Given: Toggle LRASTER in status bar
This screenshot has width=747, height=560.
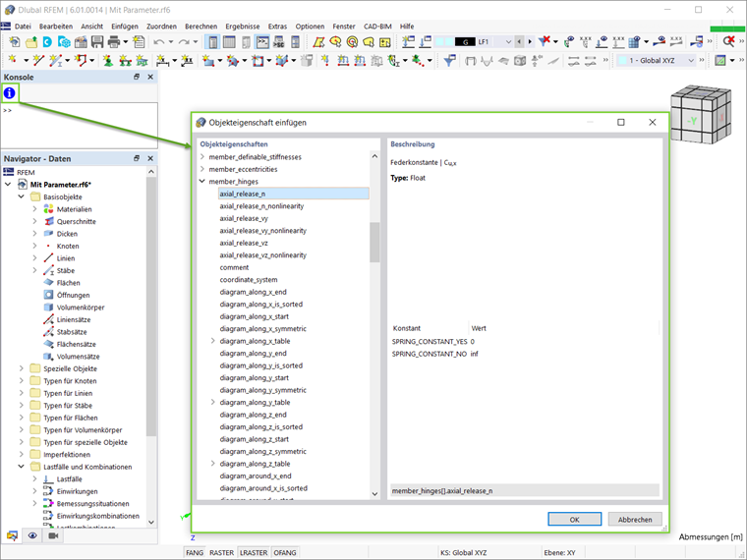Looking at the screenshot, I should [254, 552].
